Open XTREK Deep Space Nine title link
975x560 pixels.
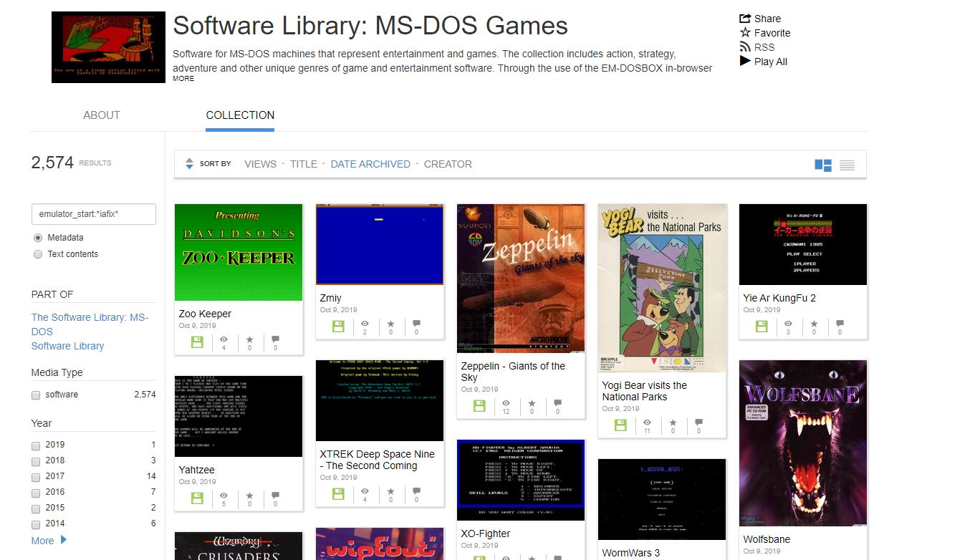(x=378, y=460)
